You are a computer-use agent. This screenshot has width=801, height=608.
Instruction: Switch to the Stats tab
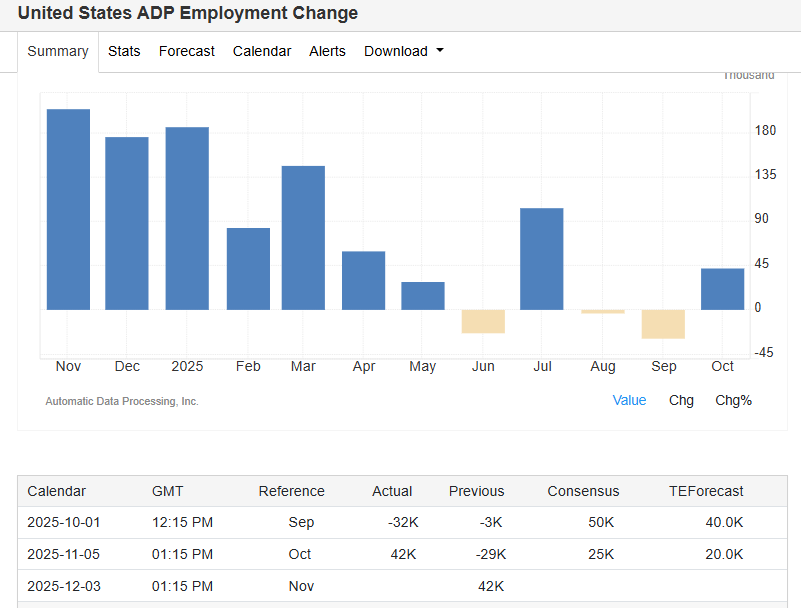point(124,51)
